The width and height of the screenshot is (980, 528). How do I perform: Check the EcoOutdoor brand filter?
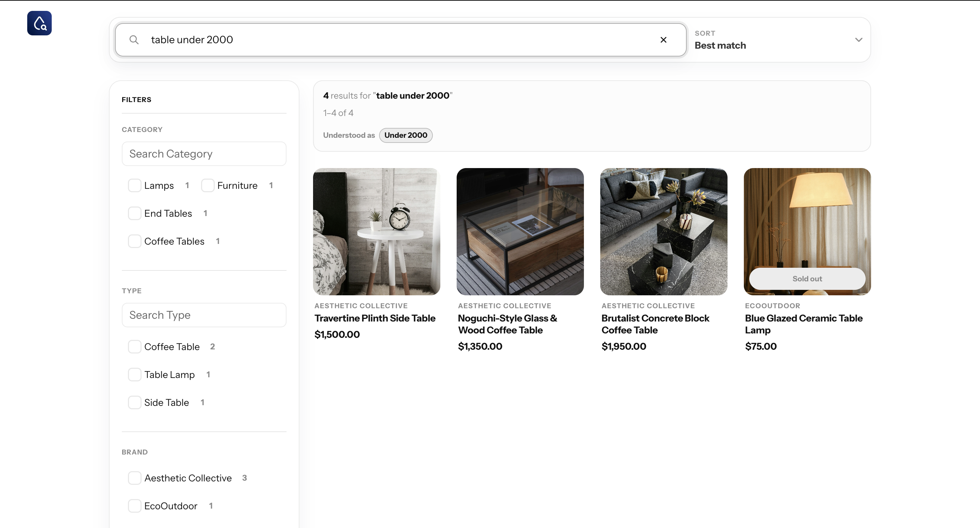(x=134, y=506)
